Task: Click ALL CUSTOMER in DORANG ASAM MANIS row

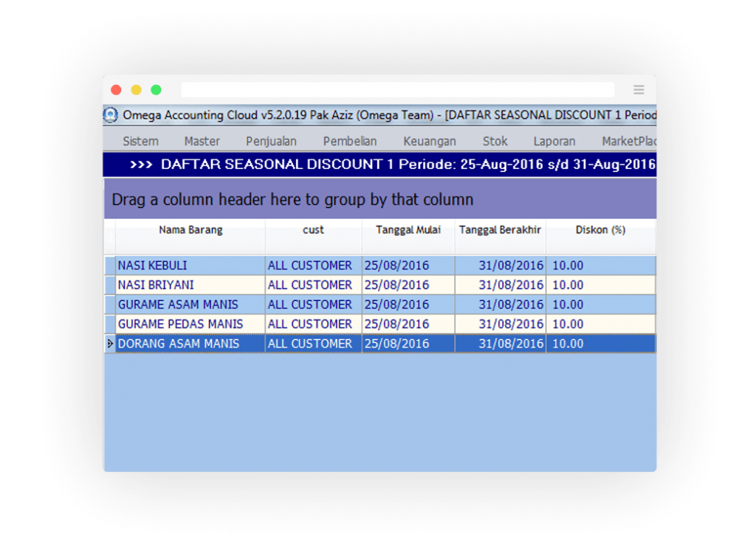Action: tap(313, 344)
